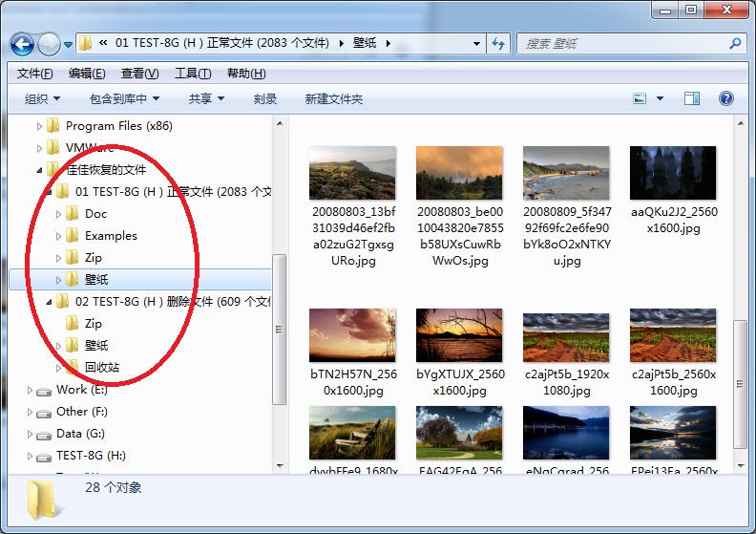Select the aaQKu2J2_2560x1600.jpg thumbnail
Screen dimensions: 756x534
673,173
